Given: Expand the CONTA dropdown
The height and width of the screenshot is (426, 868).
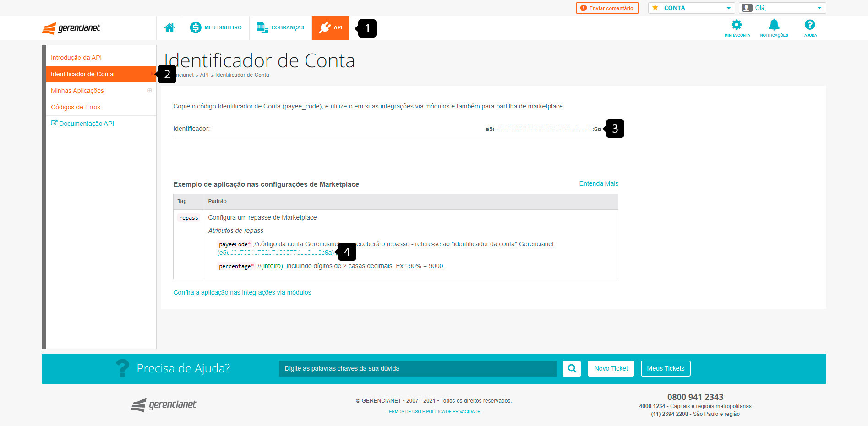Looking at the screenshot, I should (x=691, y=8).
